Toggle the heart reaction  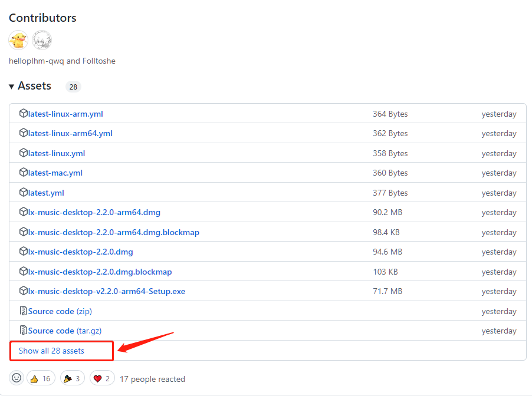(102, 378)
